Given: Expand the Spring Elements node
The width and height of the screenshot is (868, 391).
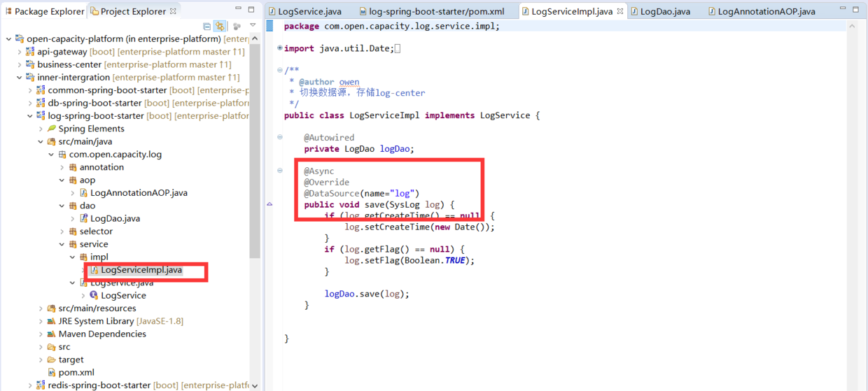Looking at the screenshot, I should (41, 129).
